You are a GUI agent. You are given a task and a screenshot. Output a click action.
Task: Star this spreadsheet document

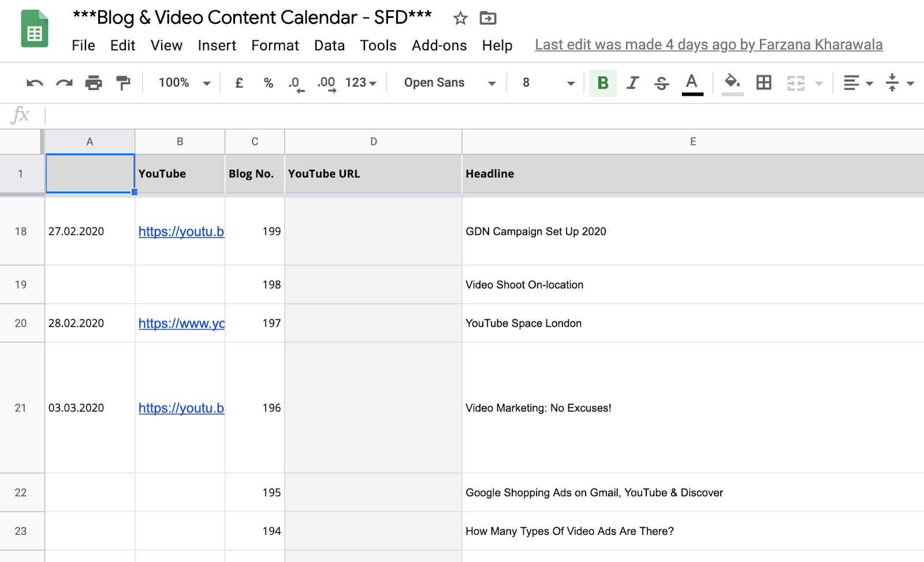tap(460, 18)
